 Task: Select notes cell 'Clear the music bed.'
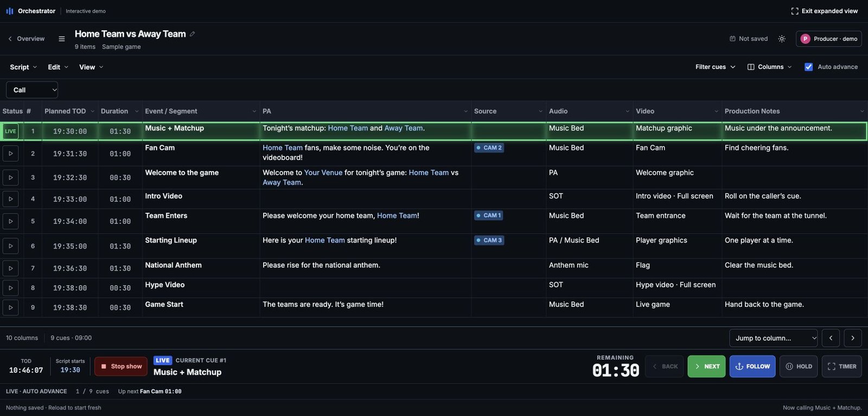click(794, 268)
